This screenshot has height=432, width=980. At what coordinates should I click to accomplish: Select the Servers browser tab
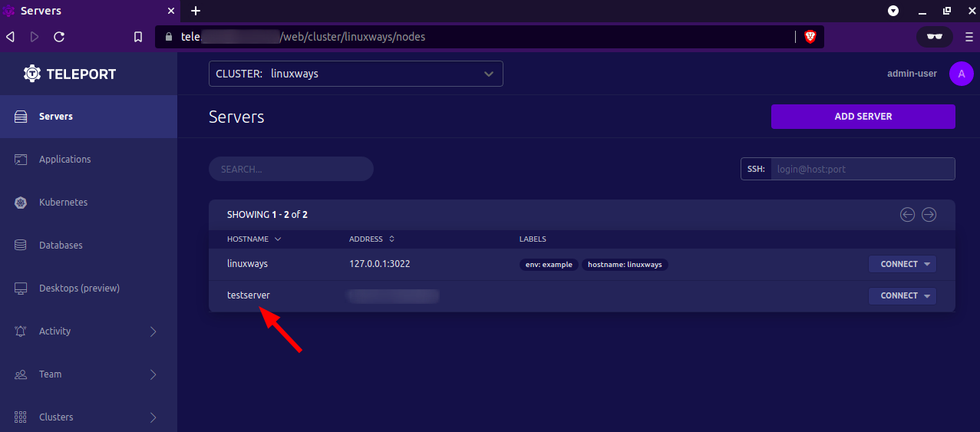click(x=91, y=11)
